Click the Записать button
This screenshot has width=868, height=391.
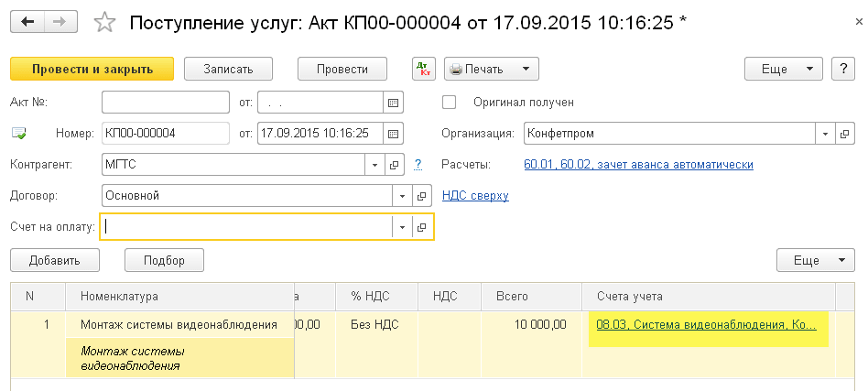point(230,69)
